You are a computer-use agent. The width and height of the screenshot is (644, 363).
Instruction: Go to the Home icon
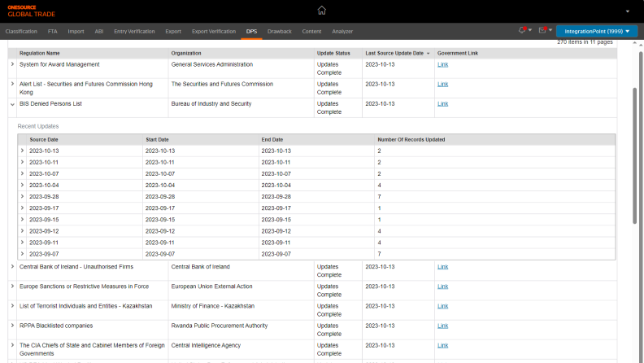(x=321, y=11)
